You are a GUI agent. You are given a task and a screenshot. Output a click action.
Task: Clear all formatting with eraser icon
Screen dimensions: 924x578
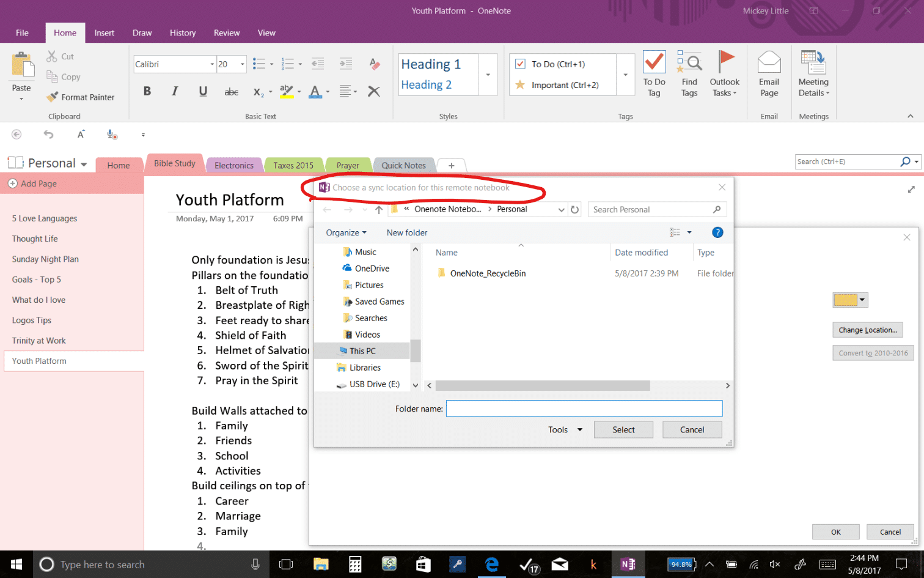375,64
